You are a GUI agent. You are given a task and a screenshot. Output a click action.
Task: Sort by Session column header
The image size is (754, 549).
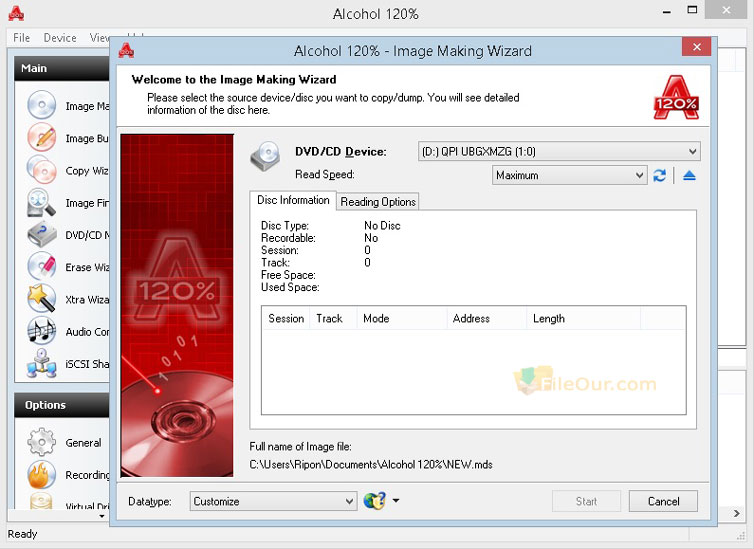(286, 318)
